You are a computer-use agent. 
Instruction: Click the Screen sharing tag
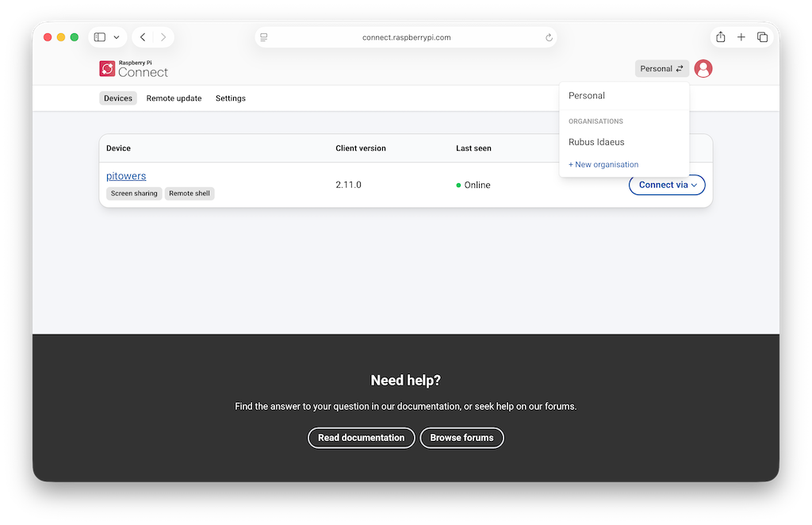(134, 194)
